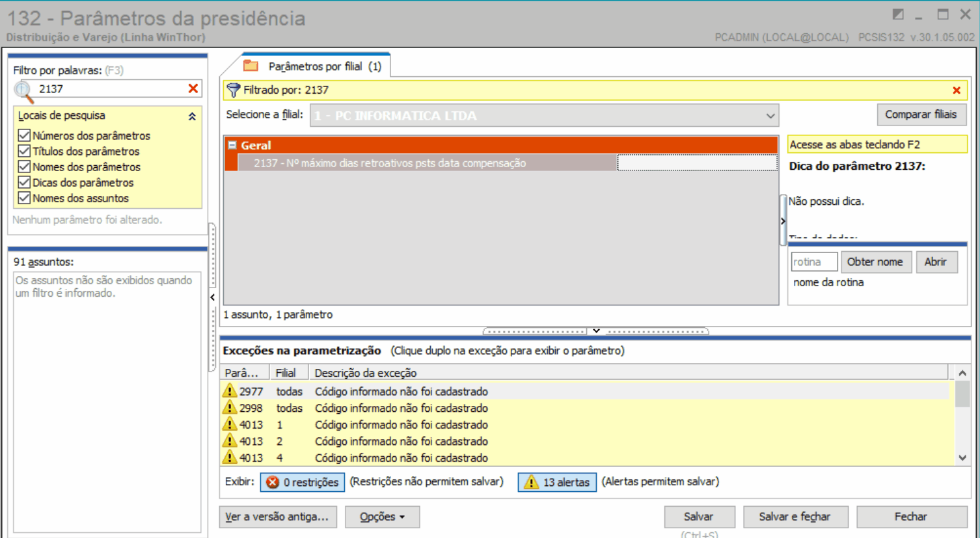Open the 'Selecione a filial' dropdown
Viewport: 980px width, 538px height.
click(770, 116)
